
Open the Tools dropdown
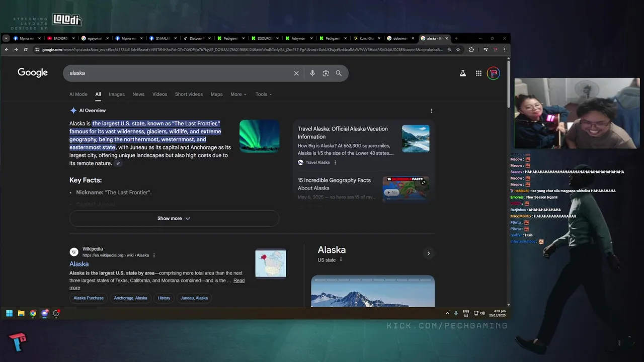[263, 95]
